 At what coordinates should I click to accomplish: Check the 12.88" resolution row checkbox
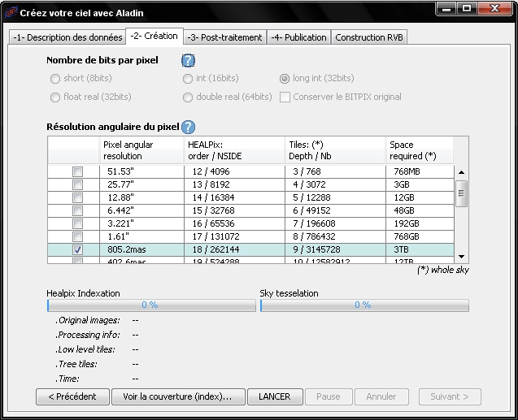point(77,197)
